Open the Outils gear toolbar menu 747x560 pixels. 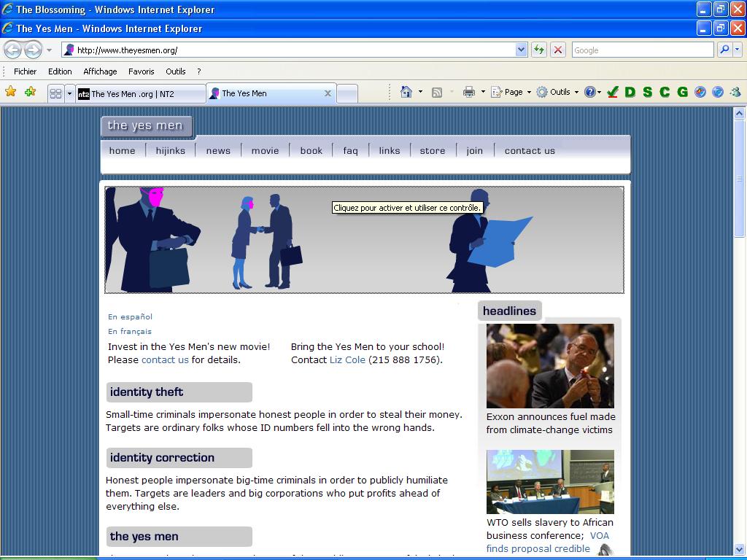point(557,92)
